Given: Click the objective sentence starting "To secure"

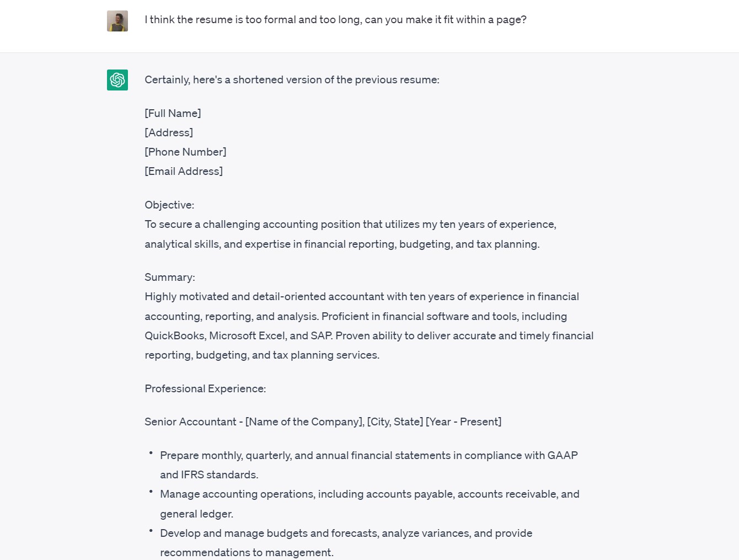Looking at the screenshot, I should click(x=350, y=225).
